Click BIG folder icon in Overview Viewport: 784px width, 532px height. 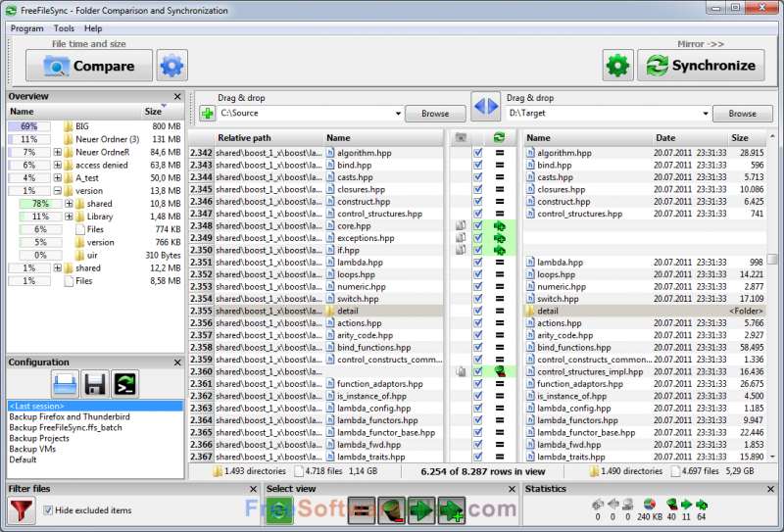69,126
